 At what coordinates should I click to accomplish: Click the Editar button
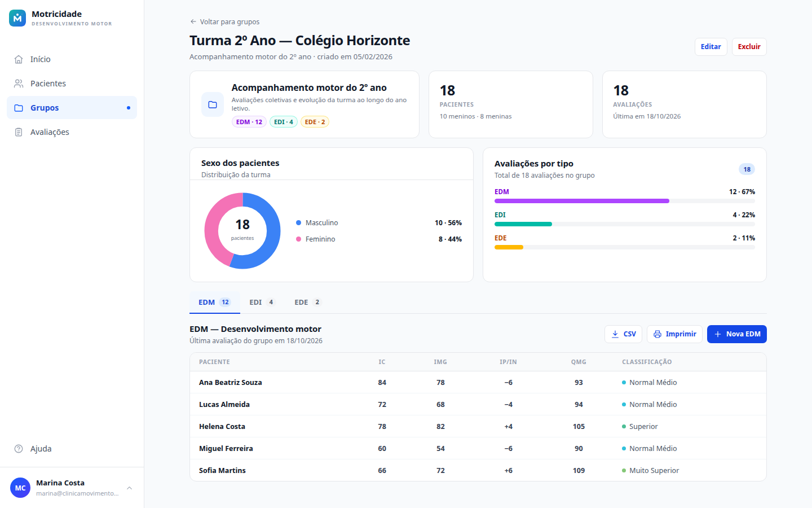point(710,47)
